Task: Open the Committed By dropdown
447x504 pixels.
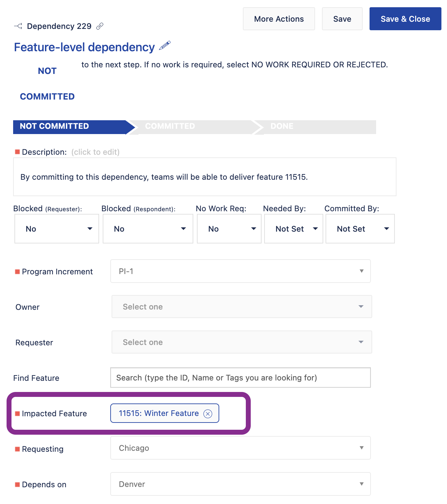Action: pyautogui.click(x=360, y=229)
